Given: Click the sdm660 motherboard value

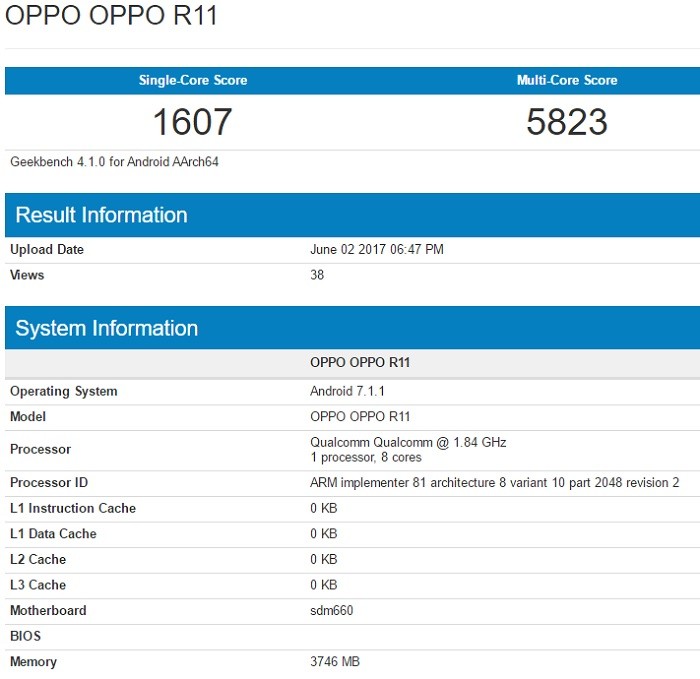Looking at the screenshot, I should click(332, 611).
